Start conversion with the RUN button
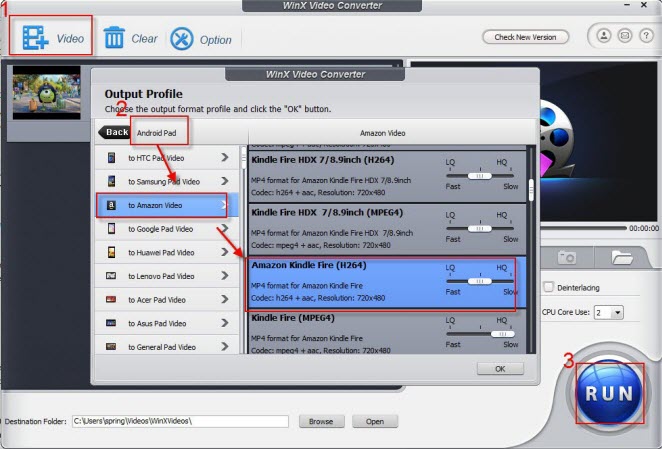Viewport: 662px width, 449px height. (609, 393)
